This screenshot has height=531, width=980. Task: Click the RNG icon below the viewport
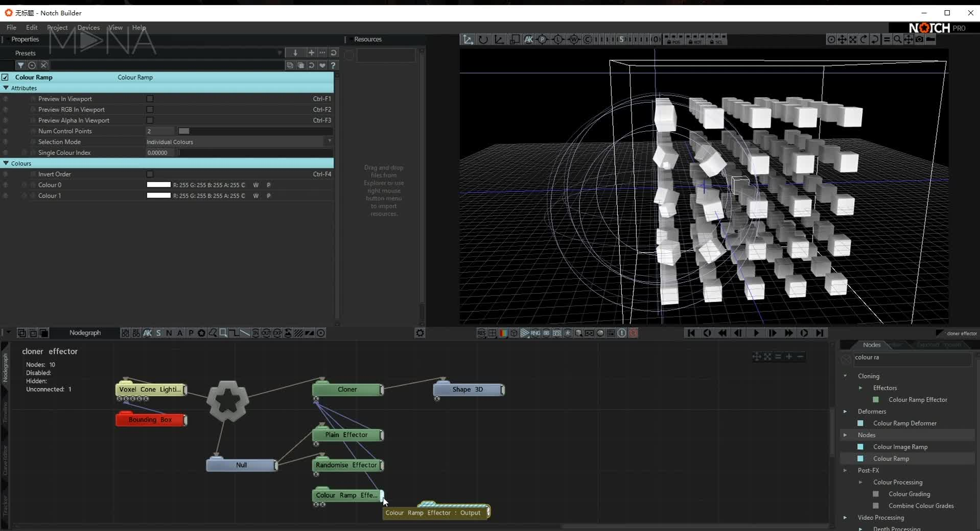tap(535, 333)
